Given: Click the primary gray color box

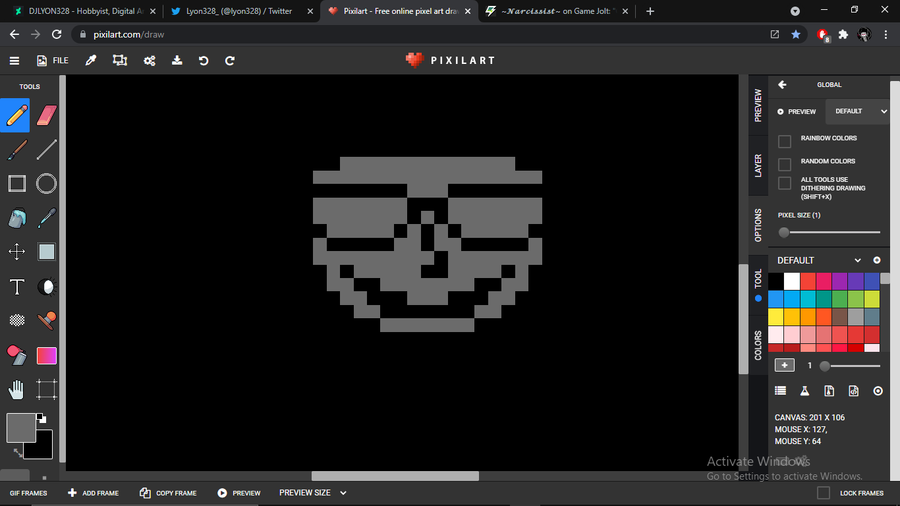Looking at the screenshot, I should click(x=21, y=427).
